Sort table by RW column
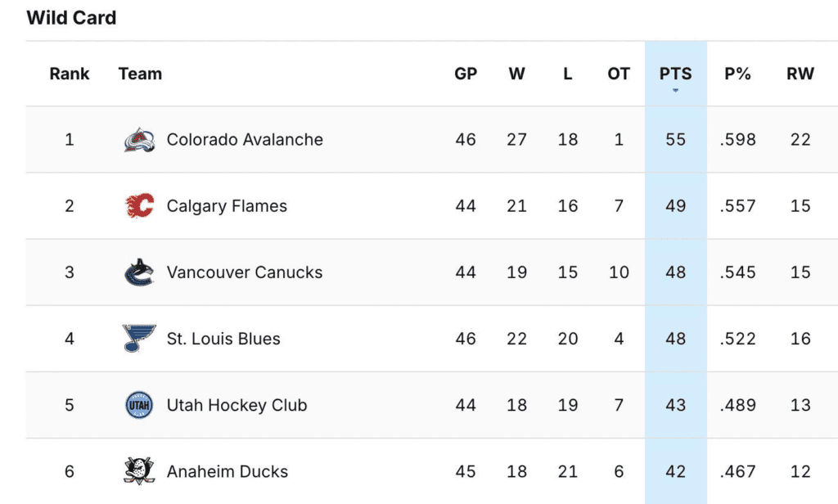Viewport: 838px width, 504px height. [800, 74]
